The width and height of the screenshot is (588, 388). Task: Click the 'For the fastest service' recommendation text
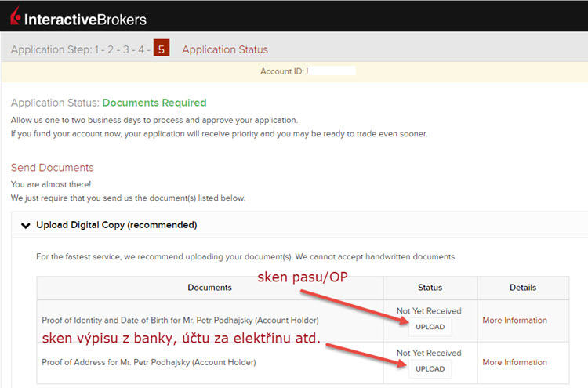[246, 257]
